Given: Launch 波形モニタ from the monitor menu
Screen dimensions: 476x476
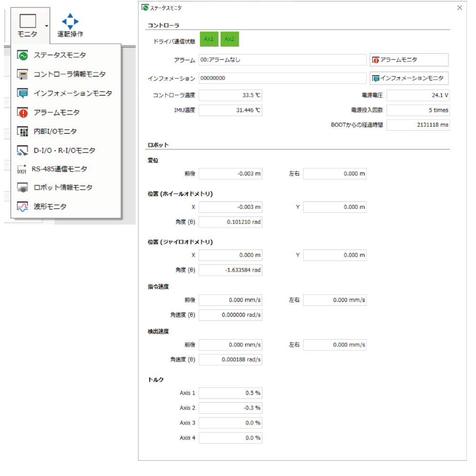Looking at the screenshot, I should (50, 207).
